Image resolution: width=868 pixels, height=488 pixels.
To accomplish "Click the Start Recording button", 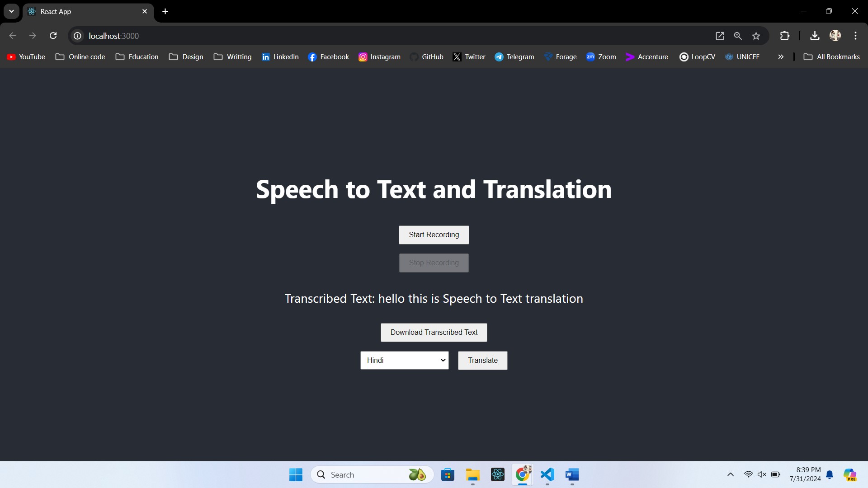I will click(x=434, y=235).
